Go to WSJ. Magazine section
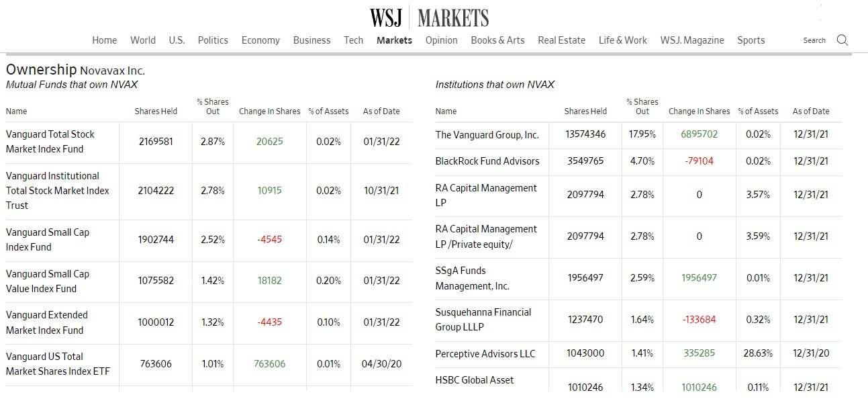Screen dimensions: 868x409 click(x=691, y=40)
